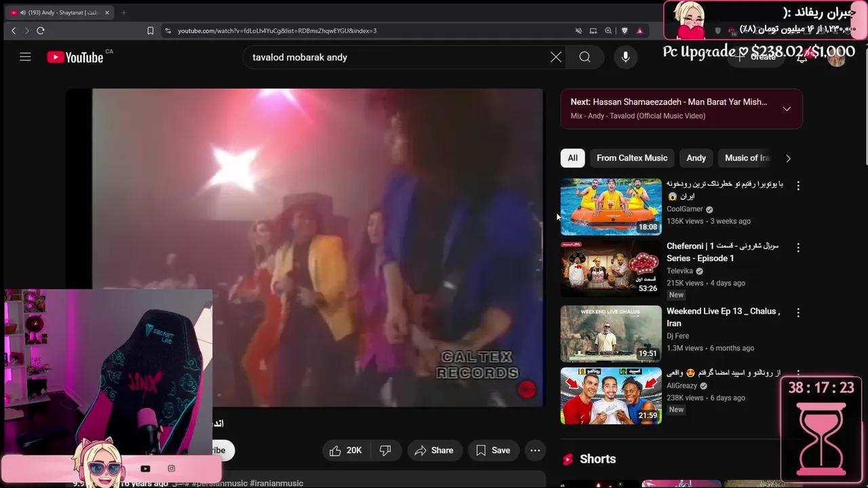The image size is (868, 488).
Task: Open the CoolGamer raft video thumbnail
Action: click(x=611, y=207)
